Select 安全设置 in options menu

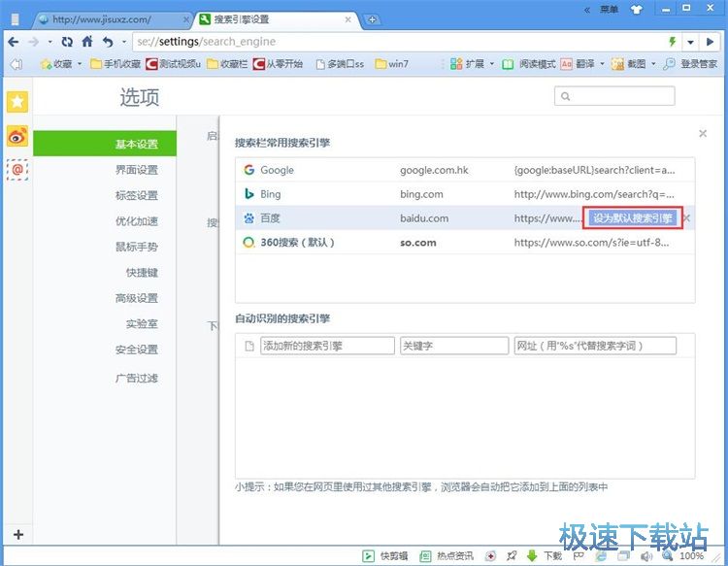click(137, 350)
